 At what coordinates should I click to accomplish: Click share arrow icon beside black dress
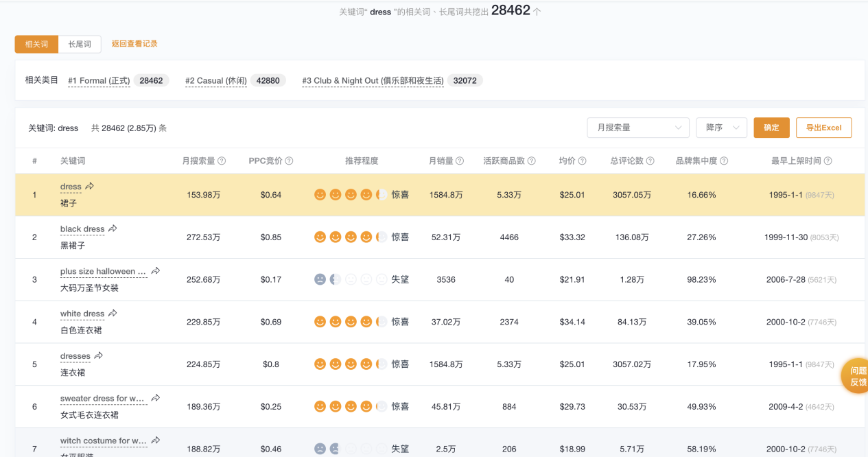click(113, 228)
